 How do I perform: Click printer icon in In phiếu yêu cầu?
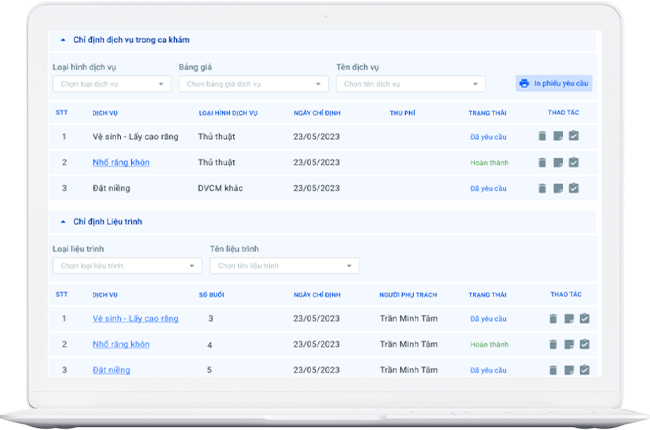(524, 84)
